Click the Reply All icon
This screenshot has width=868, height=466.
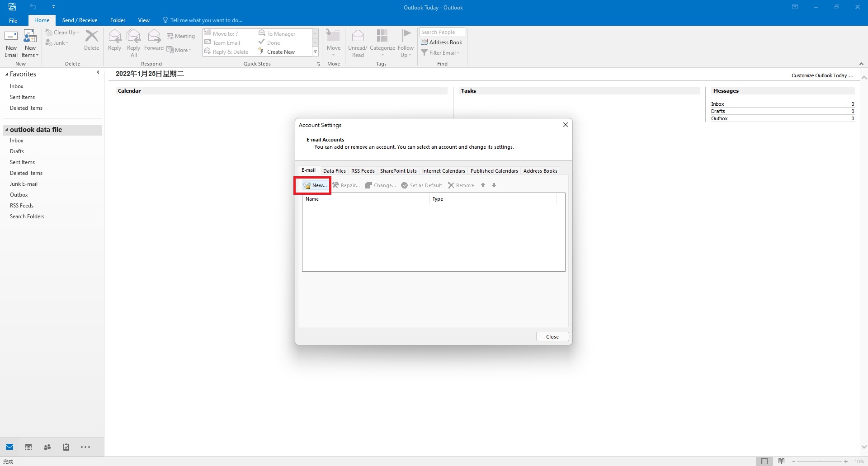tap(134, 43)
